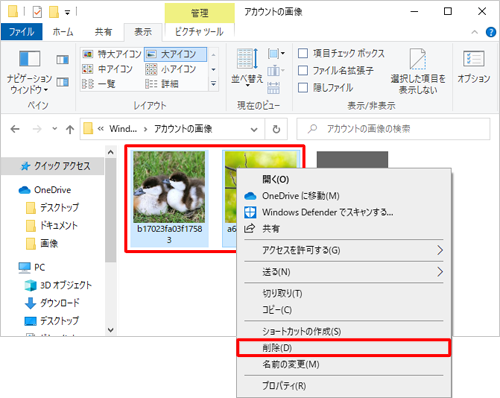
Task: Click 選択した項目を表示しない icon
Action: (418, 71)
